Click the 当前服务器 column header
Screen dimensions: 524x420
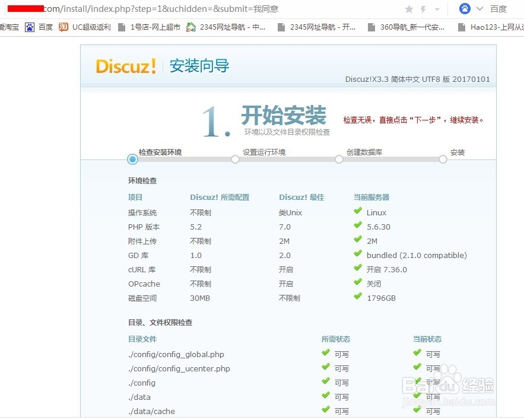pyautogui.click(x=371, y=197)
